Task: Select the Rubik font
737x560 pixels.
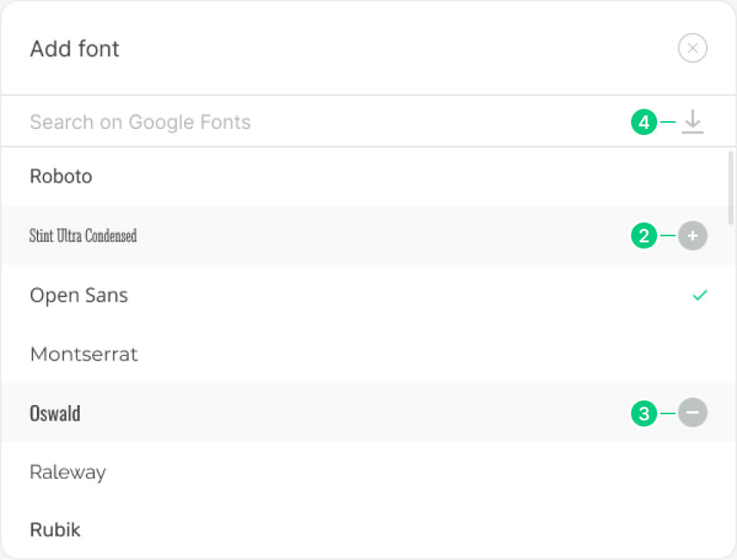Action: (55, 530)
